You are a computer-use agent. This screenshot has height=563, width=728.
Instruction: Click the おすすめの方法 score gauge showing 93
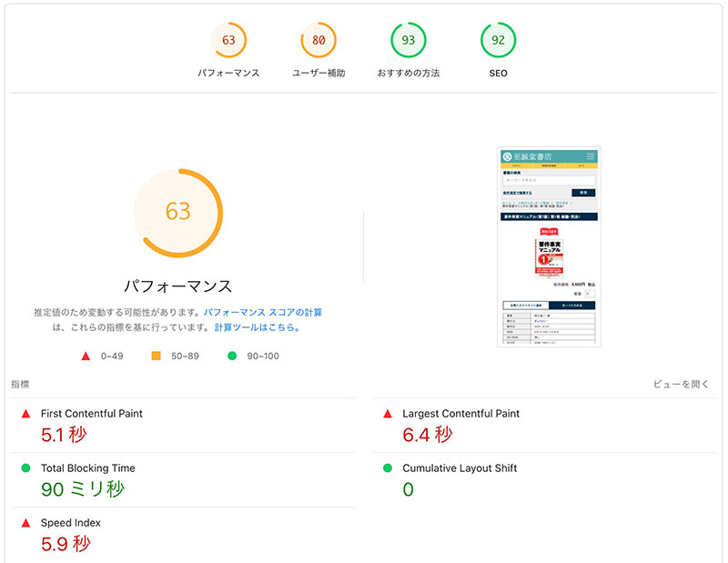408,40
